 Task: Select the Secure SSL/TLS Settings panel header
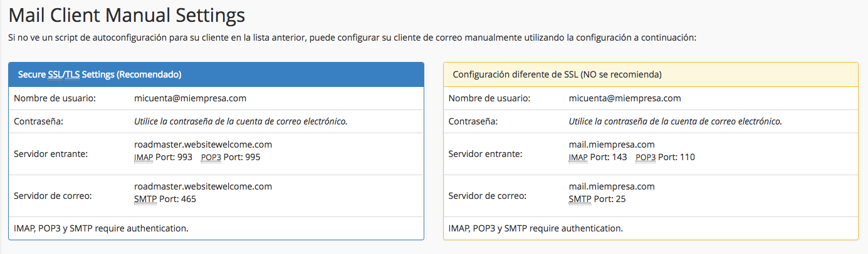216,74
